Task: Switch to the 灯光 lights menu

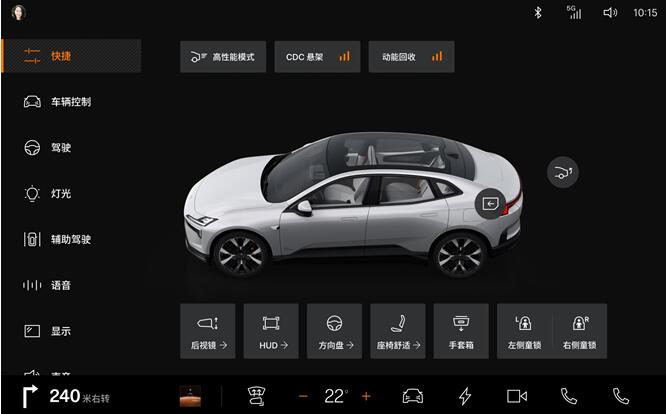Action: pos(60,193)
